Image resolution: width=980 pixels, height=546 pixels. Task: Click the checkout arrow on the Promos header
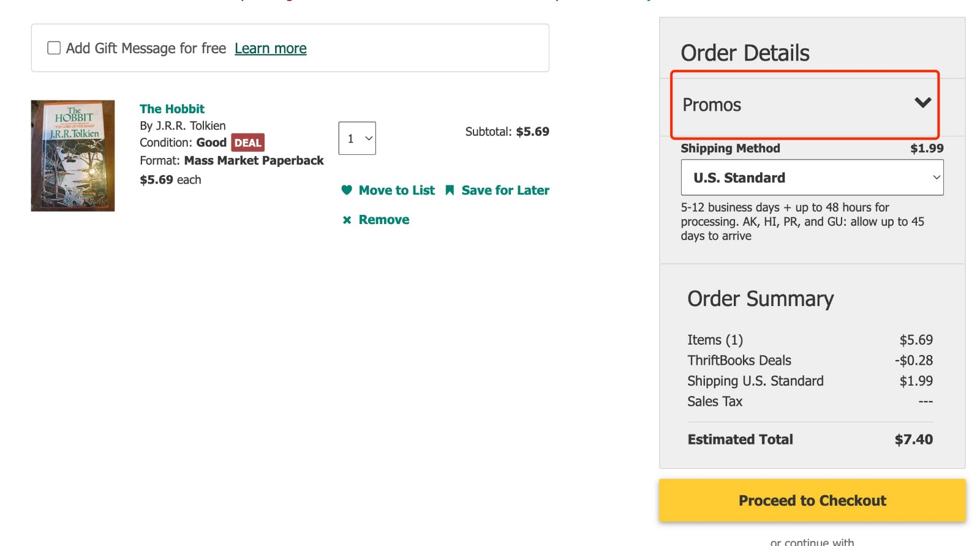[924, 104]
